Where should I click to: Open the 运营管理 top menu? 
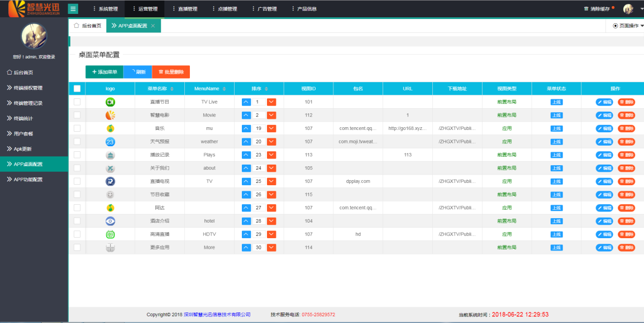145,8
